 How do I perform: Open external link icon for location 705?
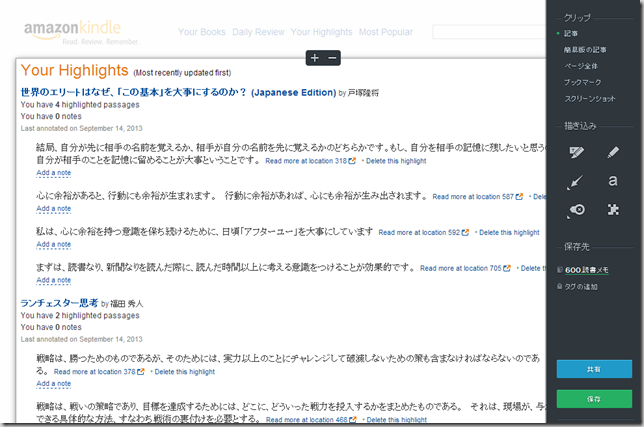point(507,268)
